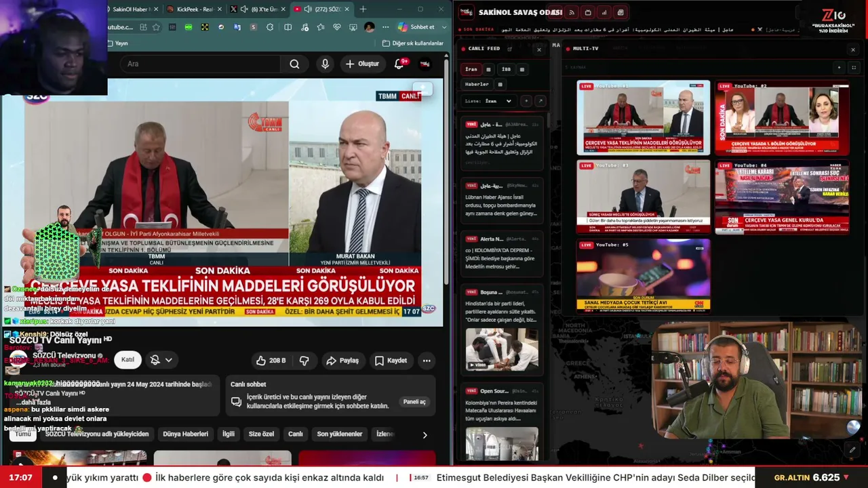Open the translate extension icon

[237, 27]
